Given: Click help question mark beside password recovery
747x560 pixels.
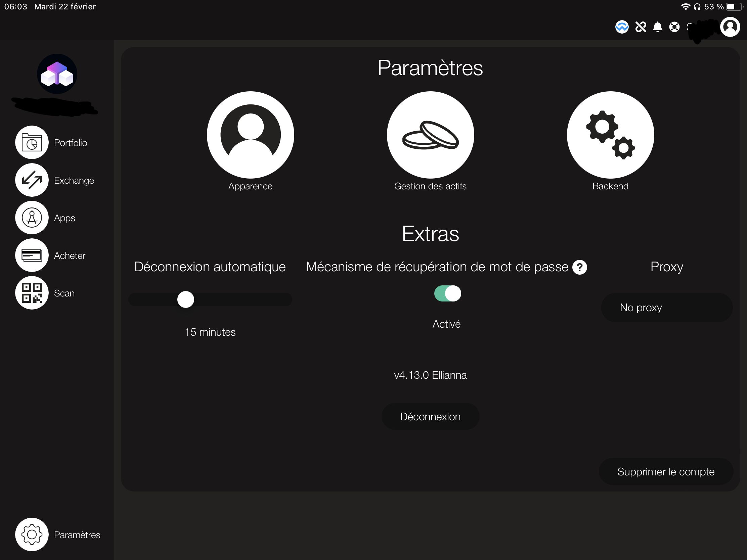Looking at the screenshot, I should click(x=579, y=267).
